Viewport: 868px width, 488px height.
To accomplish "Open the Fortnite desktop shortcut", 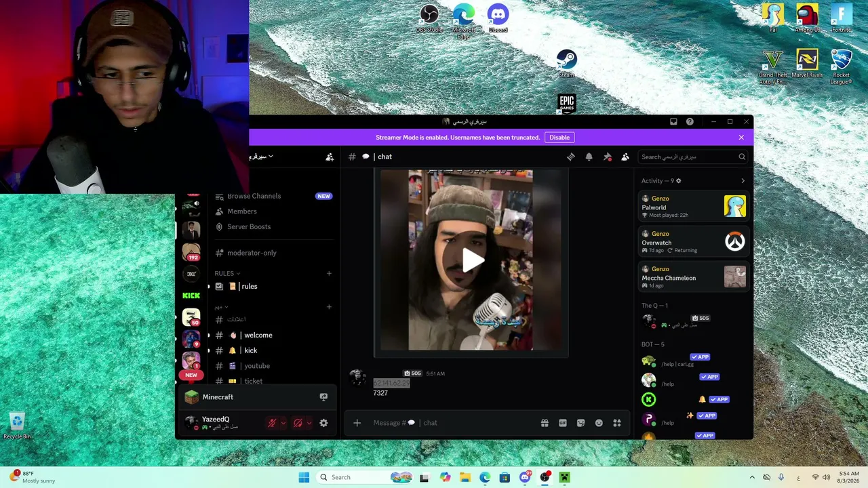I will (x=841, y=18).
